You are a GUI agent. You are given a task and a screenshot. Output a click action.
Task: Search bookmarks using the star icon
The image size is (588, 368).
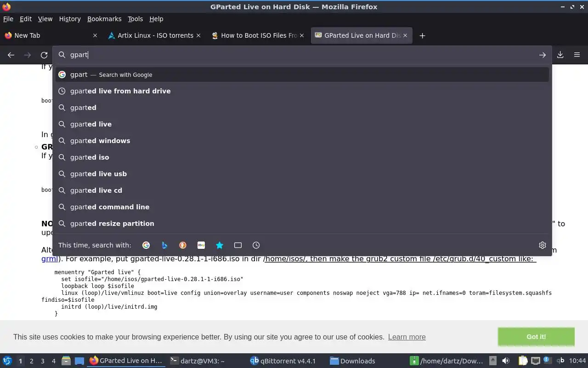220,245
